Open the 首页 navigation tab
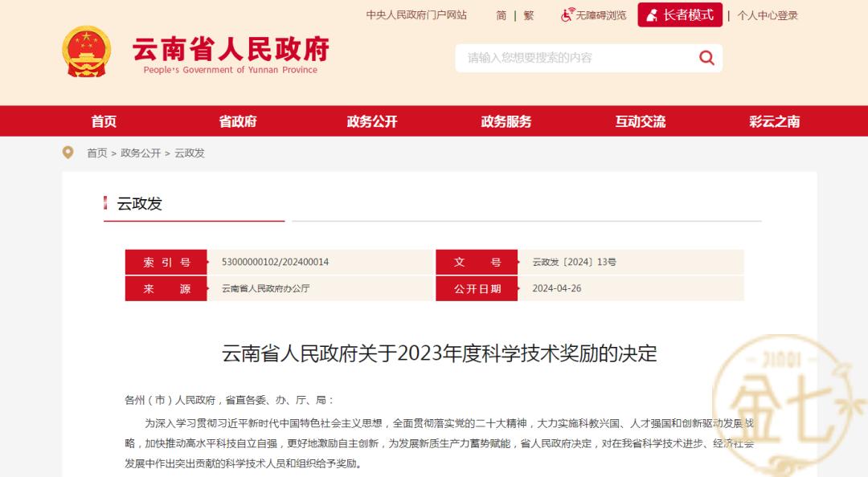Image resolution: width=868 pixels, height=477 pixels. click(104, 121)
